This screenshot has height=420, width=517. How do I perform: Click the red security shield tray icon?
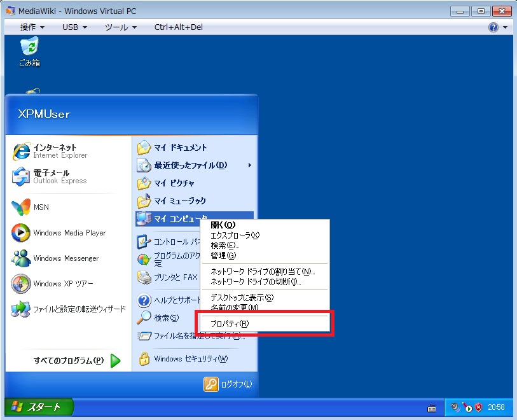coord(478,407)
